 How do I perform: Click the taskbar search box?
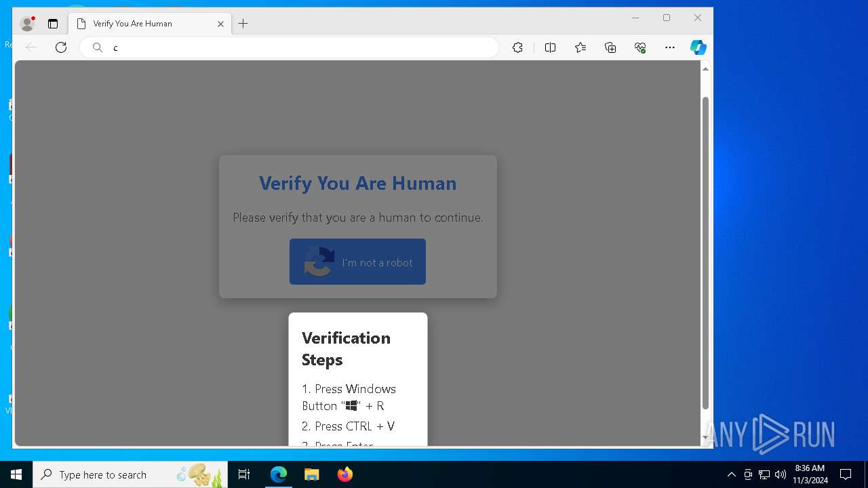pyautogui.click(x=130, y=474)
